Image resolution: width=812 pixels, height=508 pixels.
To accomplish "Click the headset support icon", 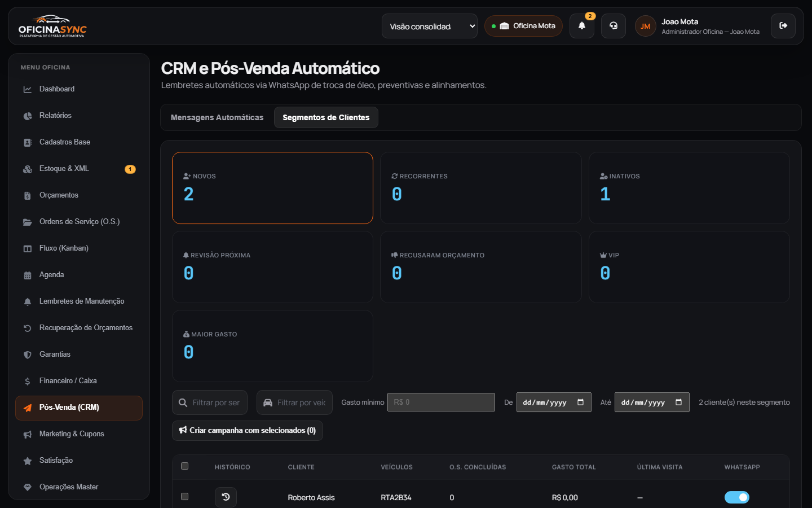I will coord(614,26).
